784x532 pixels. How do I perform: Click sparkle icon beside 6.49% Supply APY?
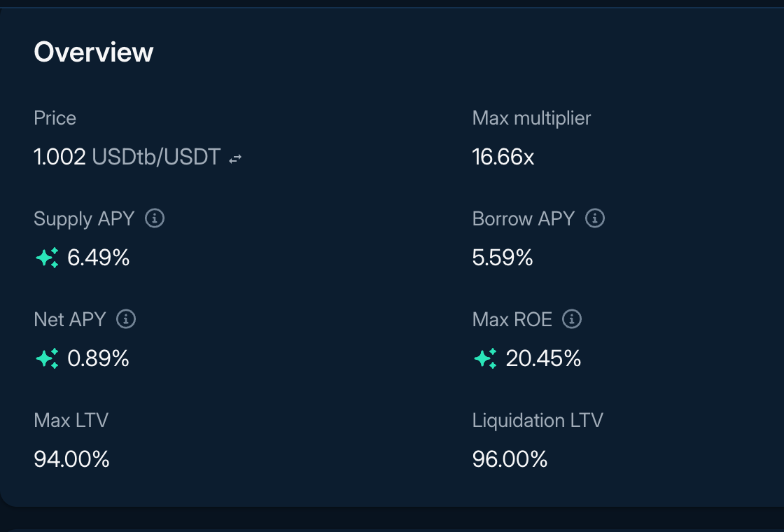(x=47, y=258)
